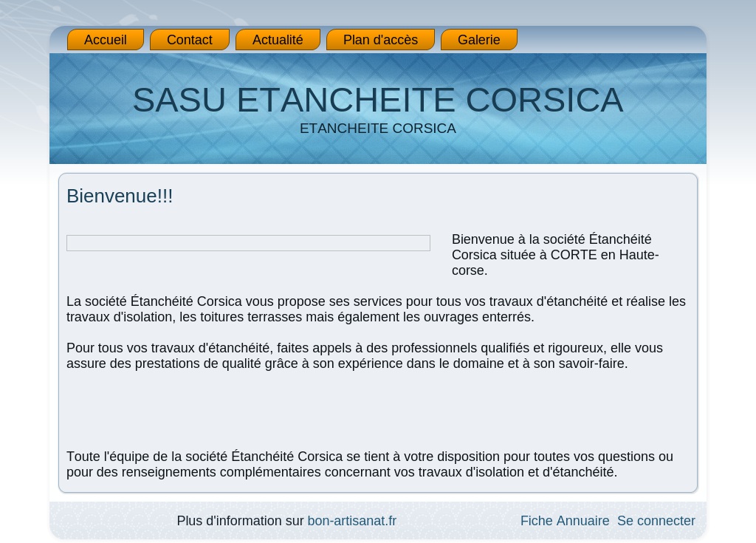The image size is (756, 543).
Task: Click the 'Plus d'information sur' footer text
Action: pos(240,521)
